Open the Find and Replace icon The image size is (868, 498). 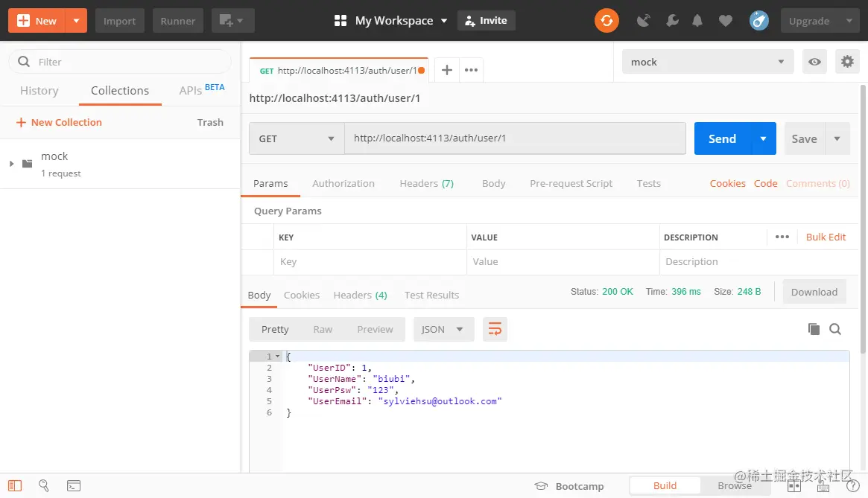pos(44,486)
